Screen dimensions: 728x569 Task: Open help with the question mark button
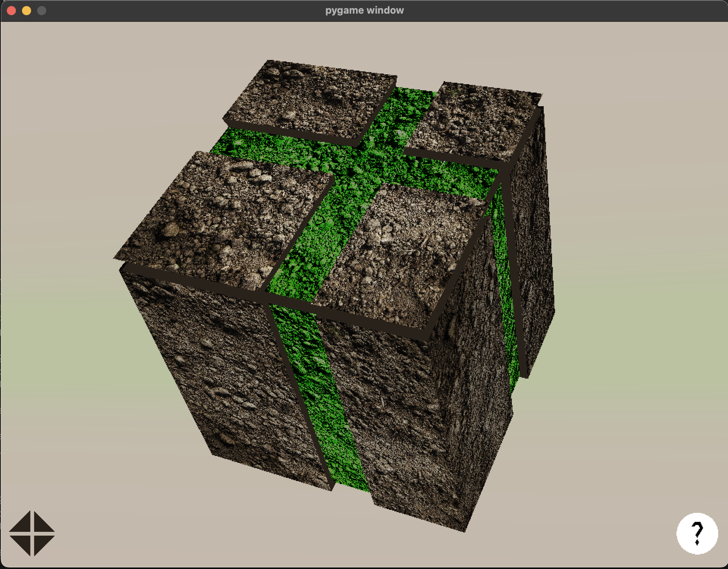point(697,533)
